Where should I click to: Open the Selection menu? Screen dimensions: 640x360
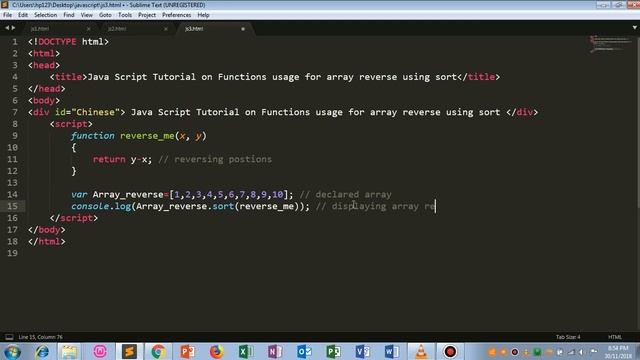[45, 15]
